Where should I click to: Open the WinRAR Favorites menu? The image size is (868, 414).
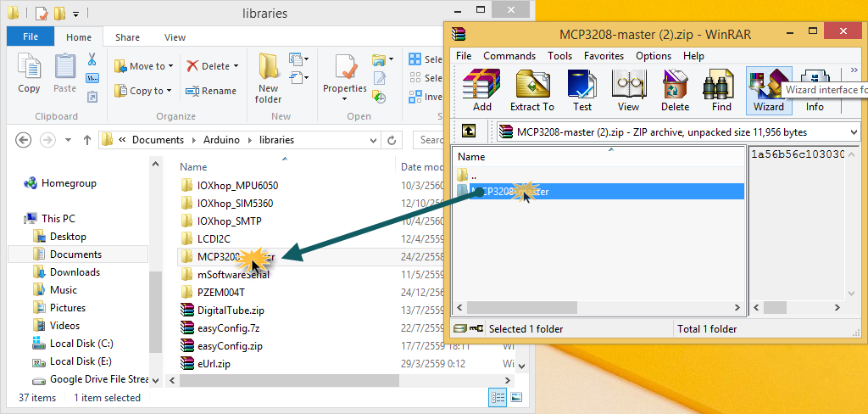coord(604,56)
